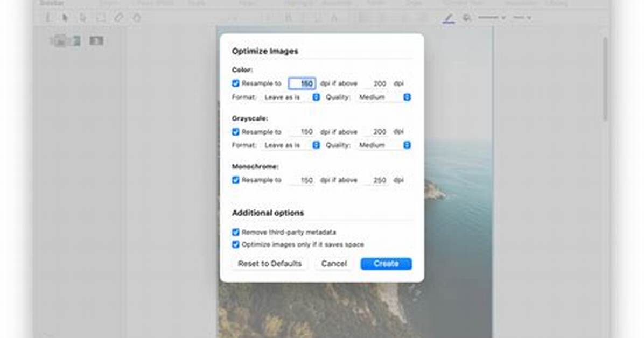Toggle Monochrome Resample to checkbox
Viewport: 644px width, 338px height.
[235, 180]
